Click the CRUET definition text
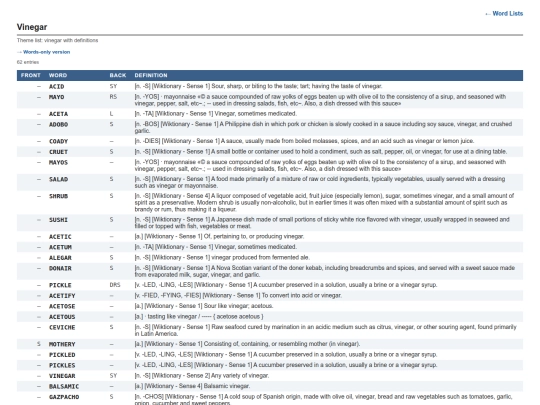The width and height of the screenshot is (540, 405). 321,152
